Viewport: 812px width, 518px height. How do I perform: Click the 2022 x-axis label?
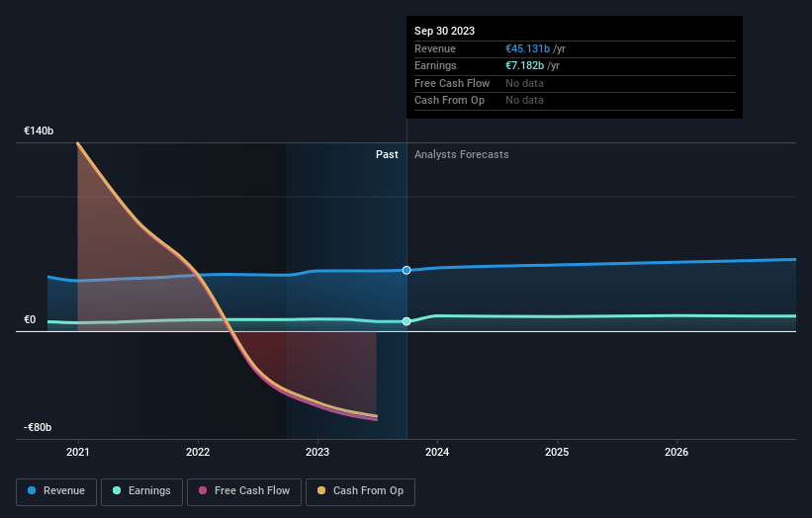198,453
